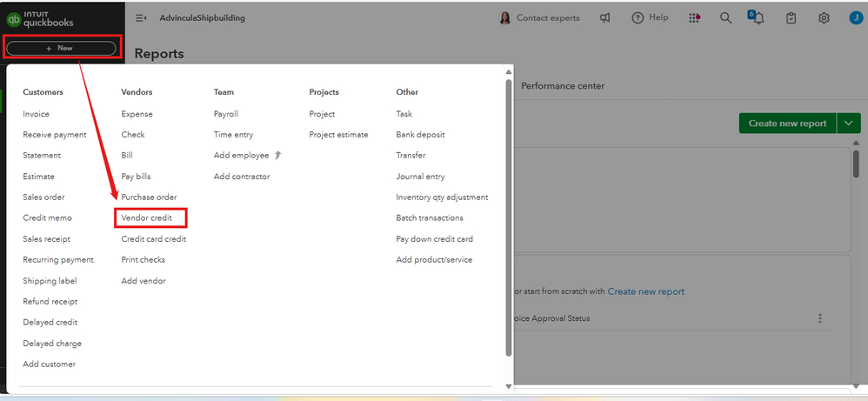The image size is (868, 401).
Task: Click the menu scrollbar down arrow
Action: pyautogui.click(x=509, y=384)
